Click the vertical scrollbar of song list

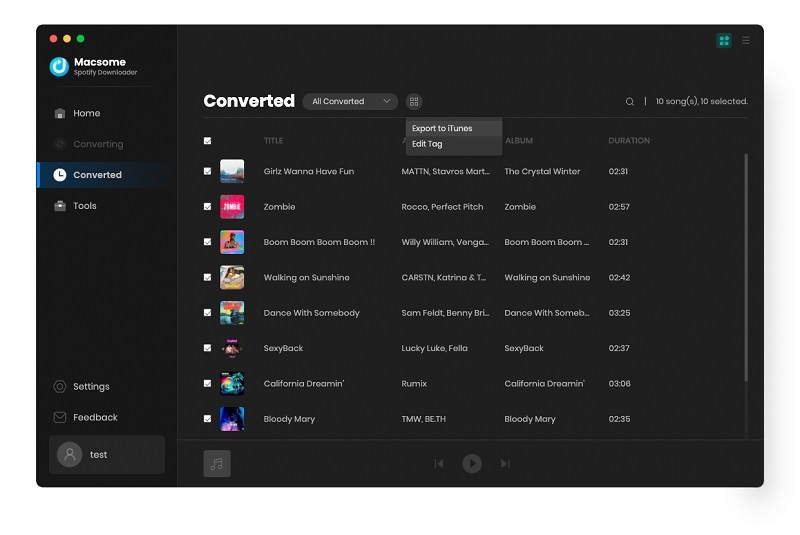click(x=746, y=267)
